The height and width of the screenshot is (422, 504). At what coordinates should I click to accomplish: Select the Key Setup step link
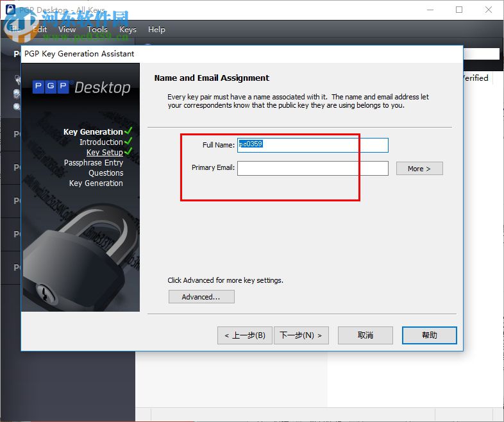[105, 153]
